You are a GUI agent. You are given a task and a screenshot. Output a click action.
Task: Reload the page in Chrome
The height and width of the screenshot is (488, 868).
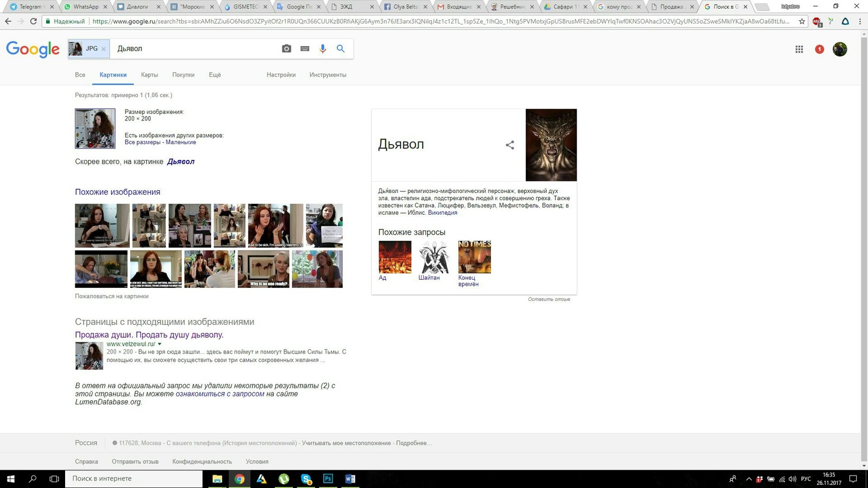(x=34, y=22)
